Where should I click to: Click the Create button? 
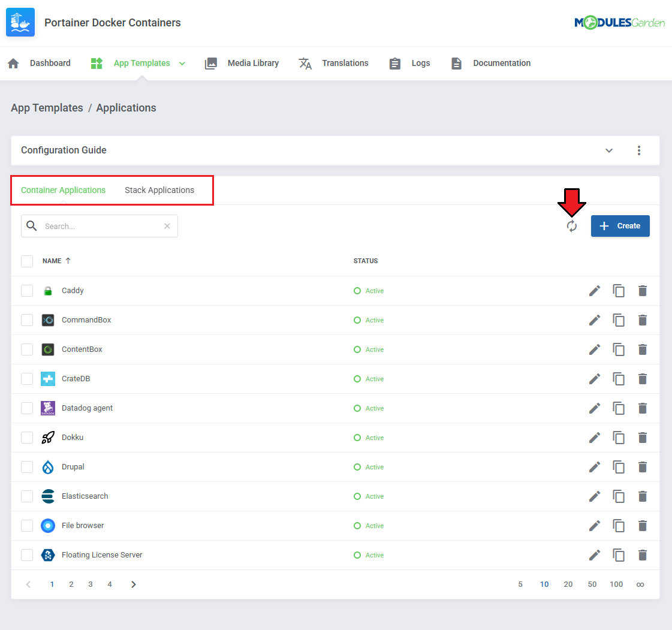(620, 226)
